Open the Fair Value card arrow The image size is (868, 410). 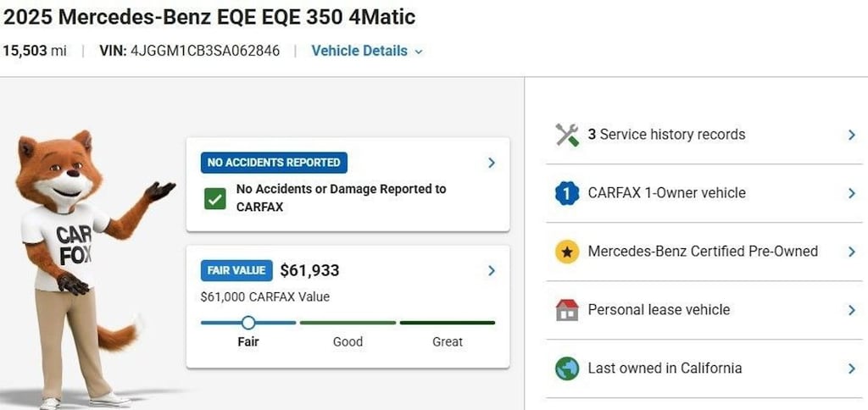pyautogui.click(x=492, y=270)
